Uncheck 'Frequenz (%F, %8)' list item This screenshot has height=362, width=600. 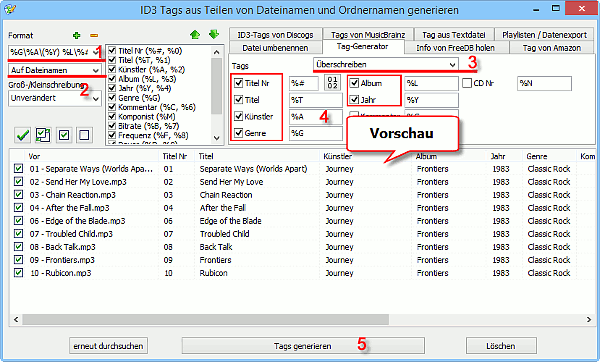coord(112,135)
